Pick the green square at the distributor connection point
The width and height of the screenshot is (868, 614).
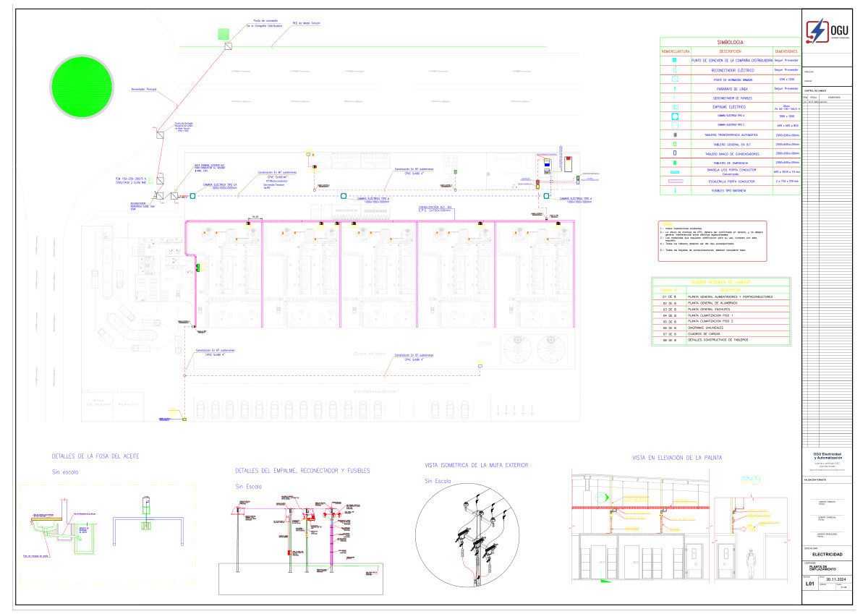pos(224,33)
